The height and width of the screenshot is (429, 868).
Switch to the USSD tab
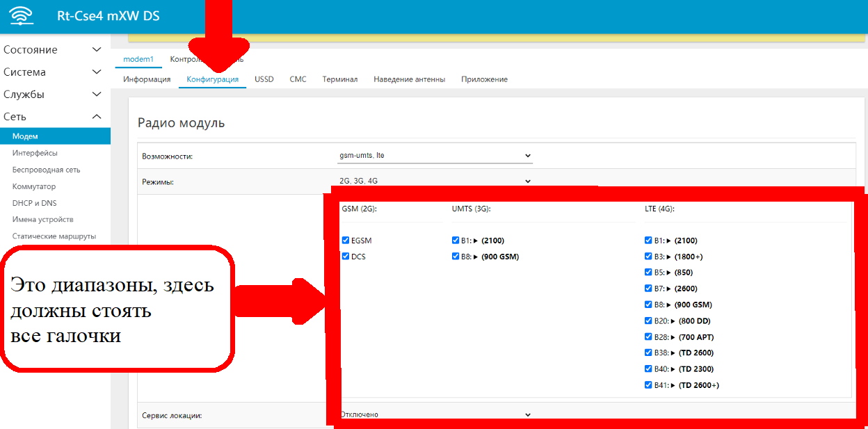(x=264, y=79)
